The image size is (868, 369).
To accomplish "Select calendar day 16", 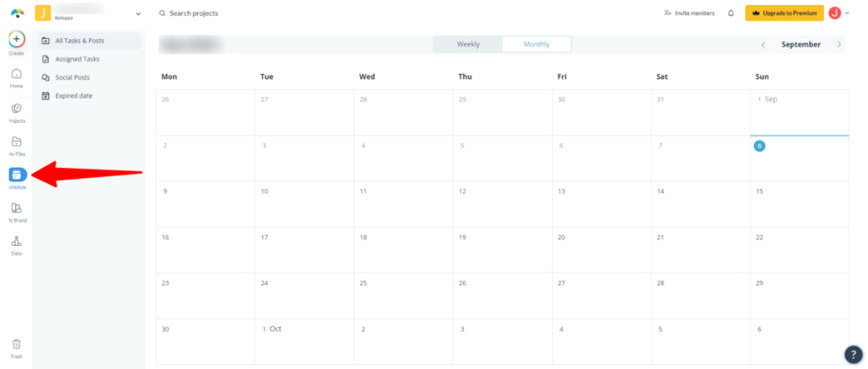I will point(205,250).
